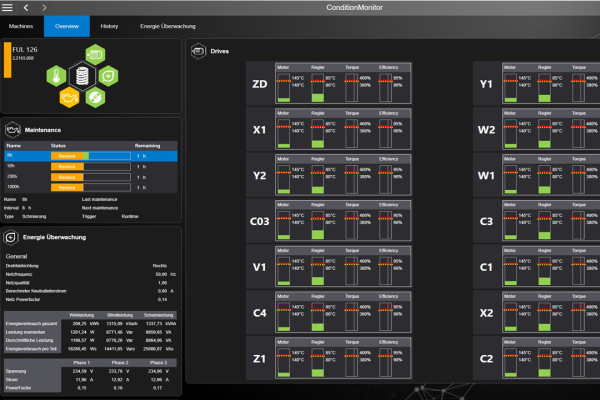Click the Netzfrequenz value 50,00 Hz
Viewport: 600px width, 400px height.
click(165, 274)
